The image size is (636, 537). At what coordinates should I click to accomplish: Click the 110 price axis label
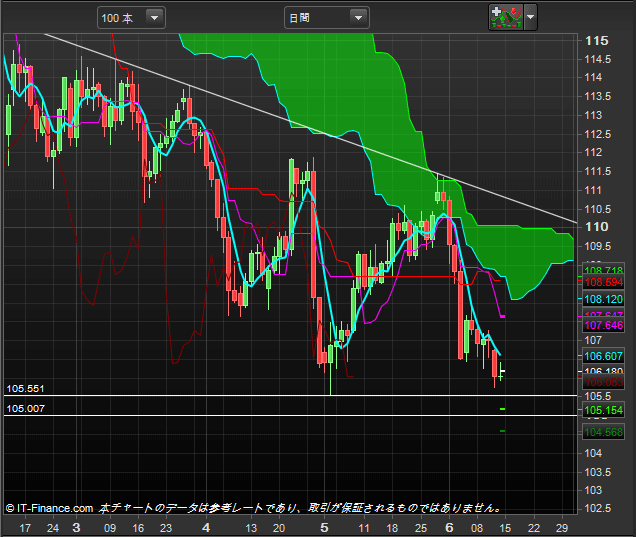(x=597, y=226)
